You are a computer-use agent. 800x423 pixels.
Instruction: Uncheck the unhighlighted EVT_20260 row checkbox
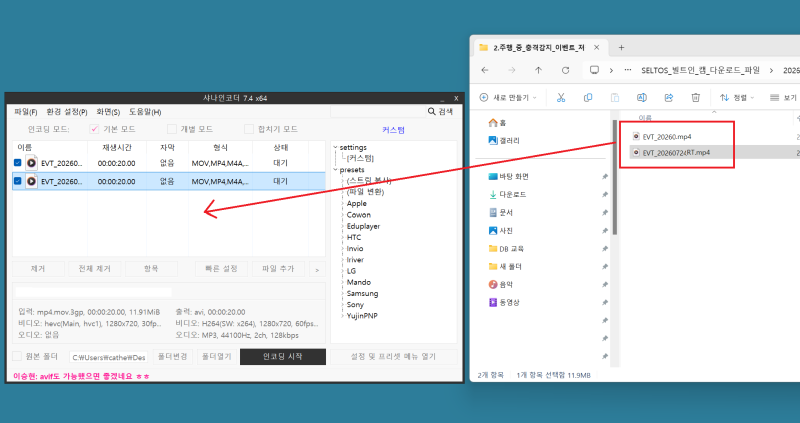point(17,163)
